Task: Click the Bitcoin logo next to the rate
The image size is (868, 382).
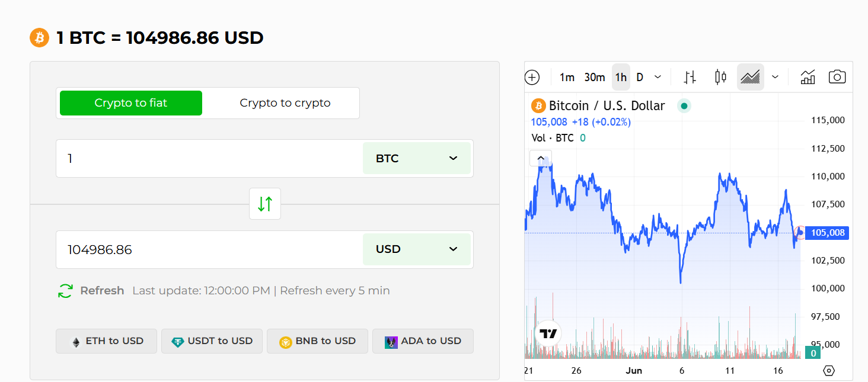Action: (39, 37)
